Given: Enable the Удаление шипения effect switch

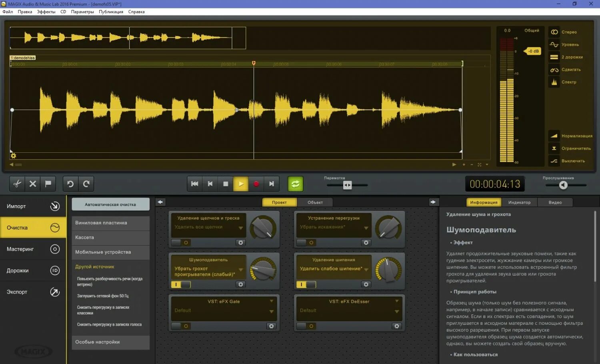Looking at the screenshot, I should 306,284.
